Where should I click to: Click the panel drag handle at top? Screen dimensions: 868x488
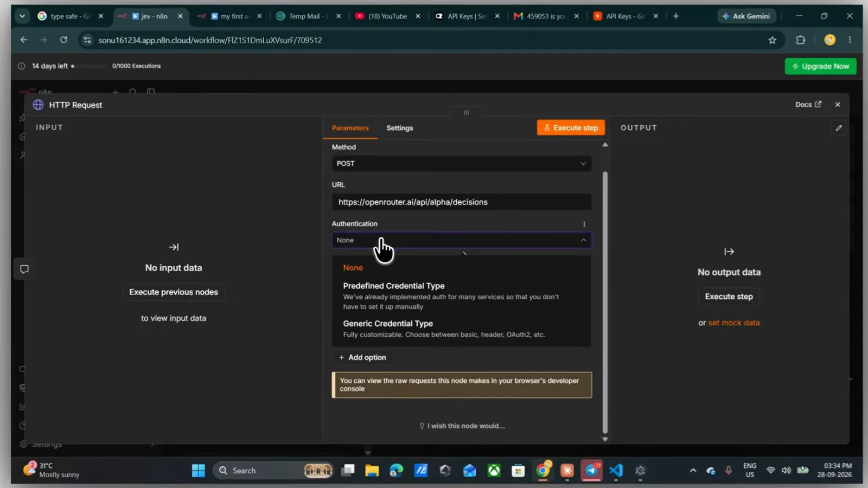466,113
